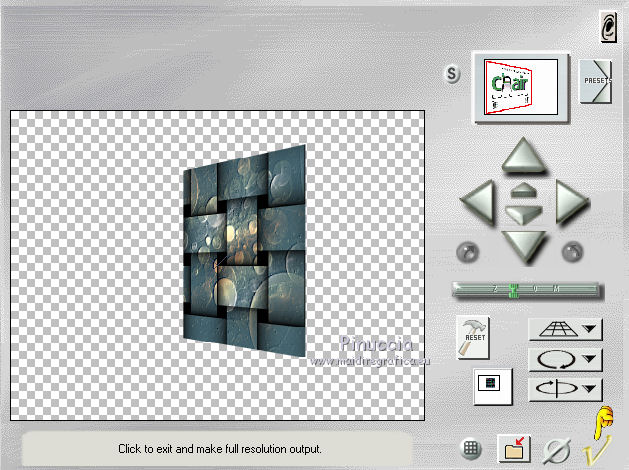Screen dimensions: 629x470
Task: Click the folder icon with red arrow
Action: (514, 448)
